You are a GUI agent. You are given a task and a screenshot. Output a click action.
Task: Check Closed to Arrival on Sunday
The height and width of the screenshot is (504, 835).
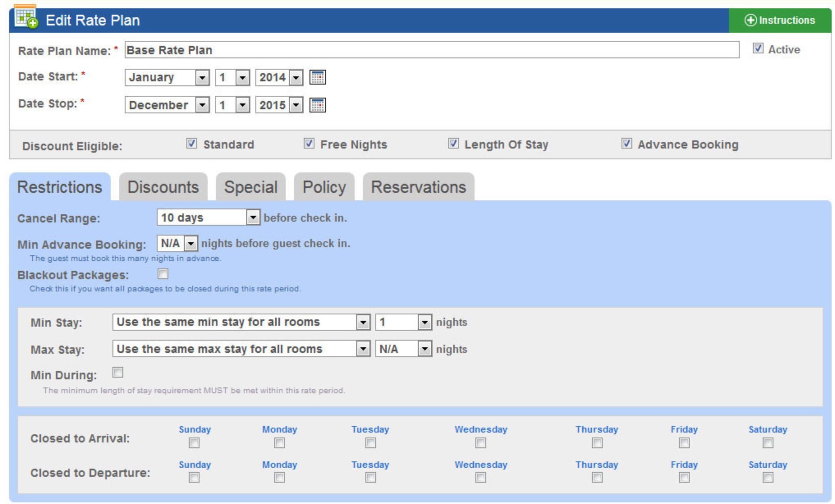click(x=194, y=443)
